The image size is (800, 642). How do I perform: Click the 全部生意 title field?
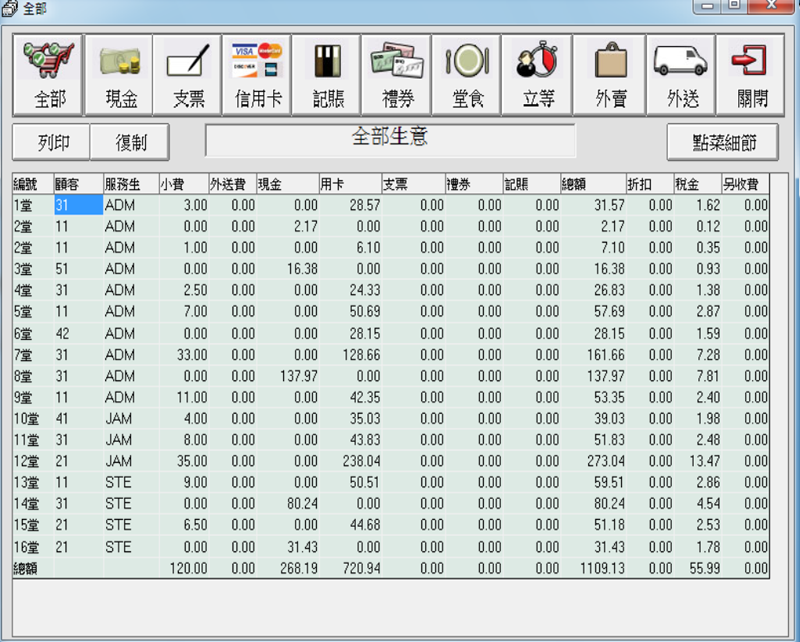tap(390, 140)
